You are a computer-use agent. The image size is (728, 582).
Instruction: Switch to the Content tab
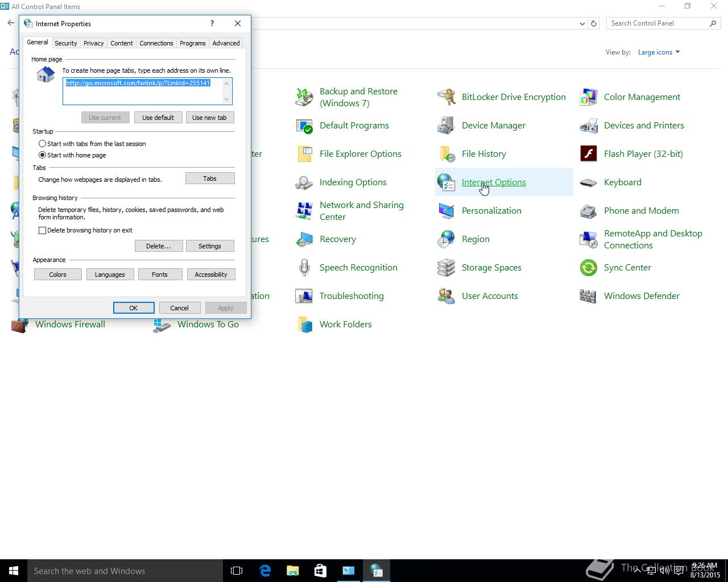122,43
